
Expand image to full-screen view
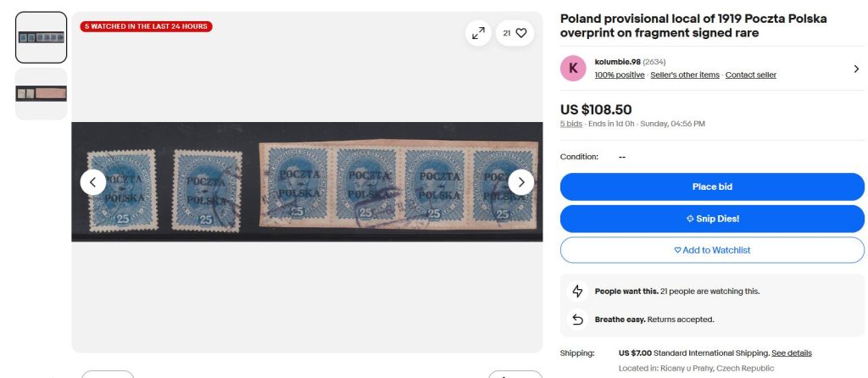[478, 33]
